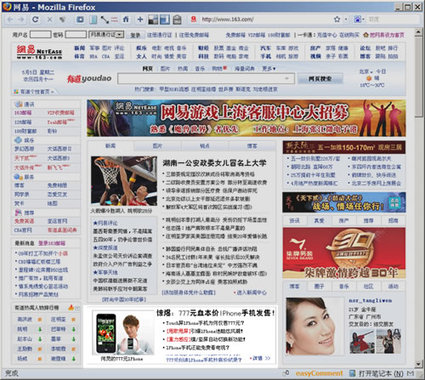The image size is (425, 380).
Task: Open the search engine chooser arrow
Action: point(363,20)
